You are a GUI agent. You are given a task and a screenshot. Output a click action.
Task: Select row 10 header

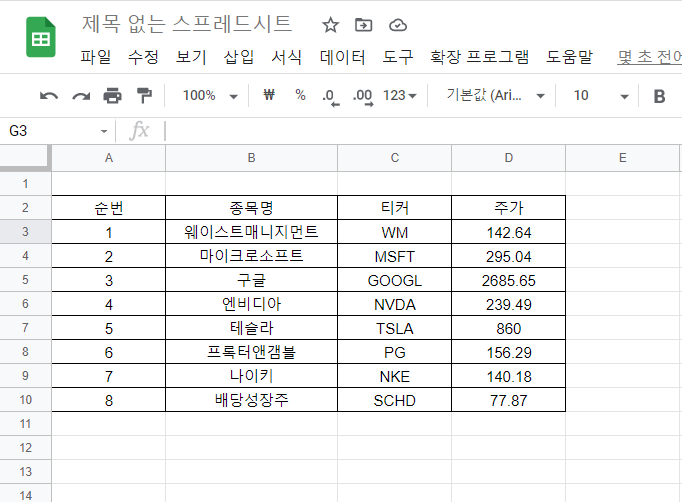(25, 399)
